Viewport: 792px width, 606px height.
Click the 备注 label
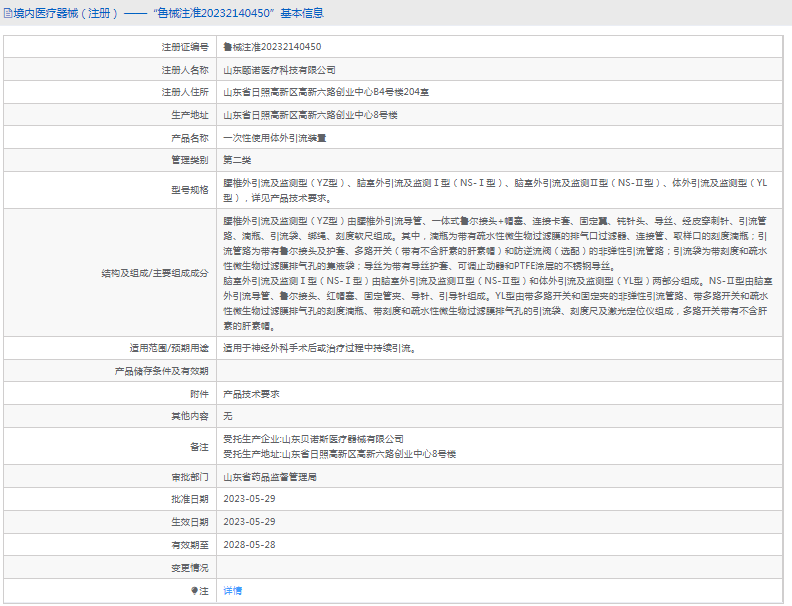click(199, 447)
